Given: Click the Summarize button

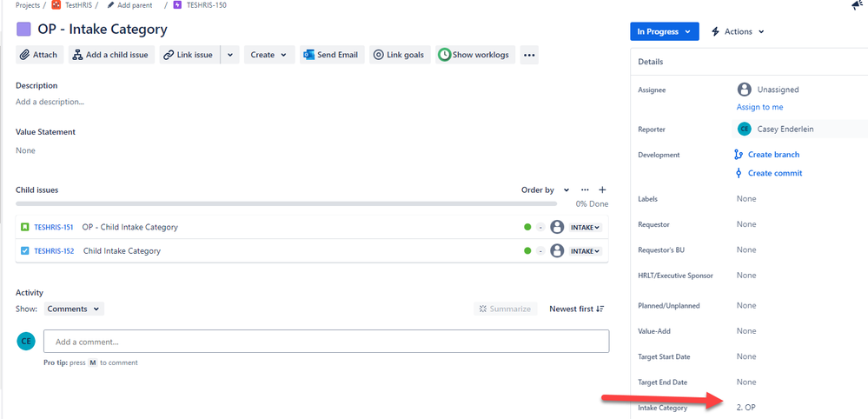Looking at the screenshot, I should (x=506, y=309).
